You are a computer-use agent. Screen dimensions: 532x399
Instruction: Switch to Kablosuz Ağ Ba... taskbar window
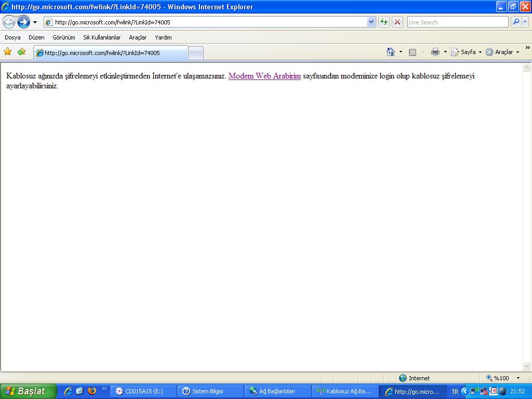pyautogui.click(x=345, y=391)
